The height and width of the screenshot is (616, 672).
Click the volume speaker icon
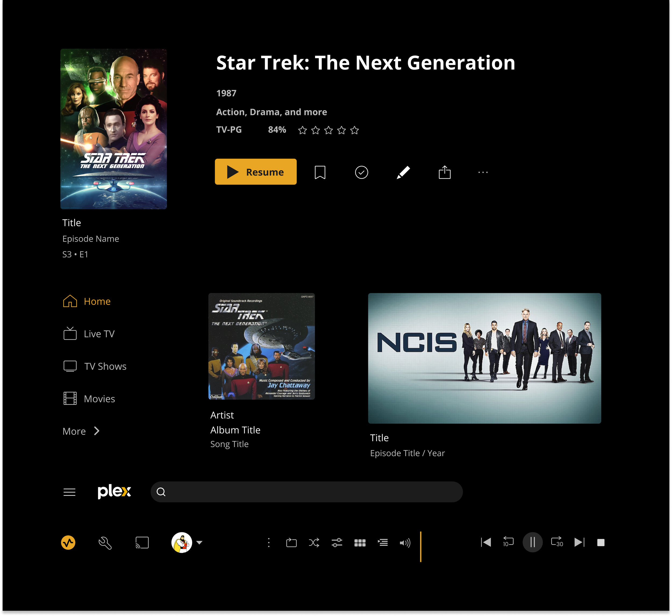(405, 543)
